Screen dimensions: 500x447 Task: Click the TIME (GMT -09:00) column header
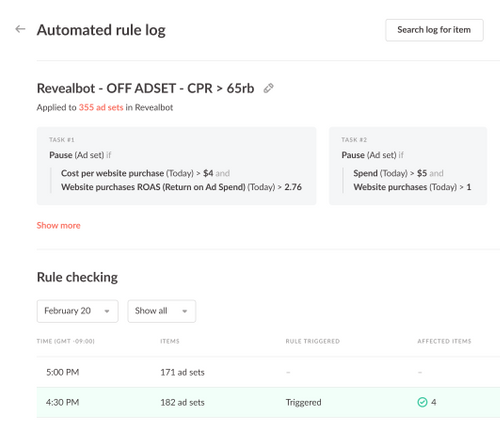pyautogui.click(x=66, y=341)
